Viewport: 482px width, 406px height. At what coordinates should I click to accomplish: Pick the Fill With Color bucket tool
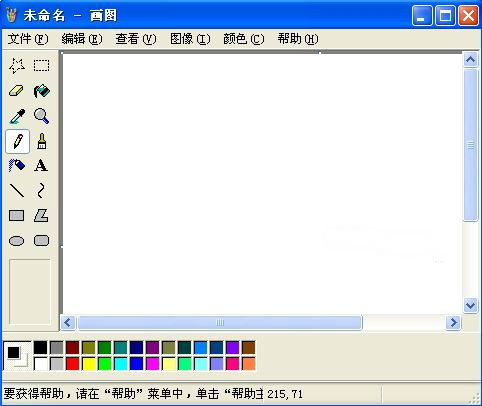pos(42,91)
